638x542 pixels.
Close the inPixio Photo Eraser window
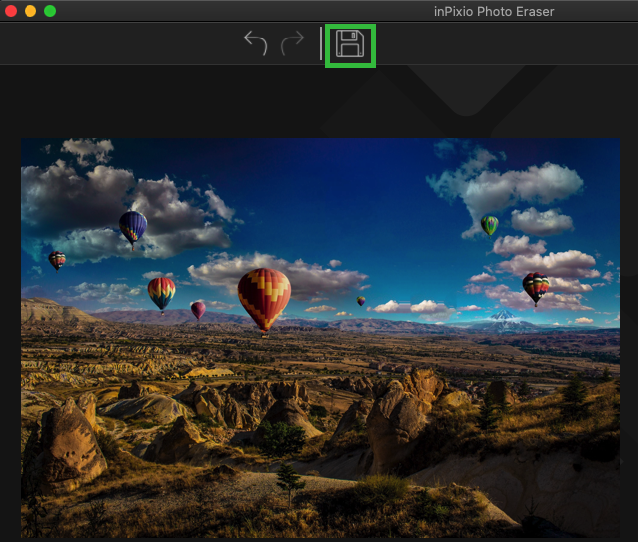pyautogui.click(x=11, y=11)
